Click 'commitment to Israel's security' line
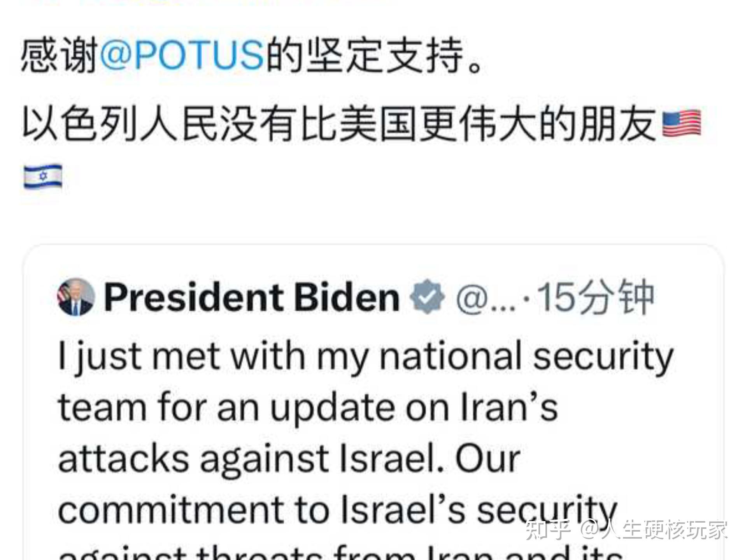The image size is (747, 560). coord(338,510)
